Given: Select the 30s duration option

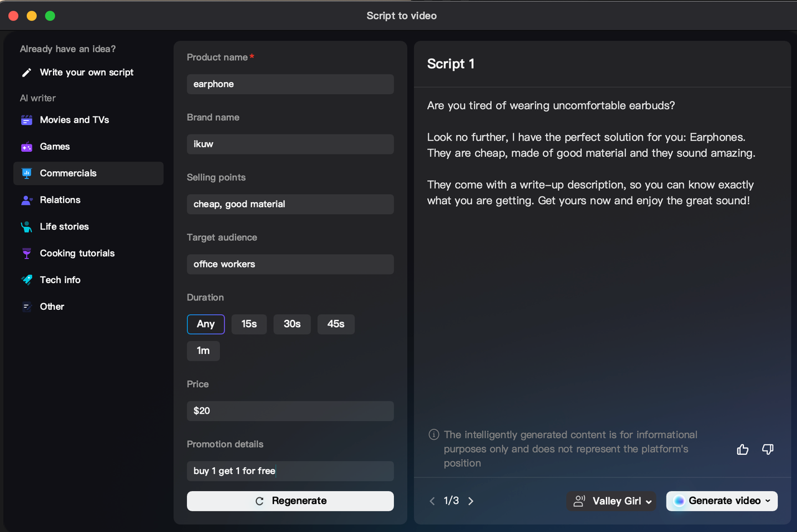Looking at the screenshot, I should pyautogui.click(x=291, y=324).
